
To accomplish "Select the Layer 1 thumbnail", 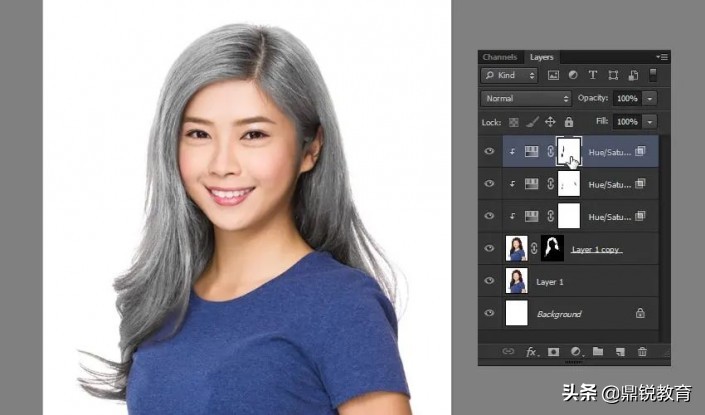I will tap(517, 281).
